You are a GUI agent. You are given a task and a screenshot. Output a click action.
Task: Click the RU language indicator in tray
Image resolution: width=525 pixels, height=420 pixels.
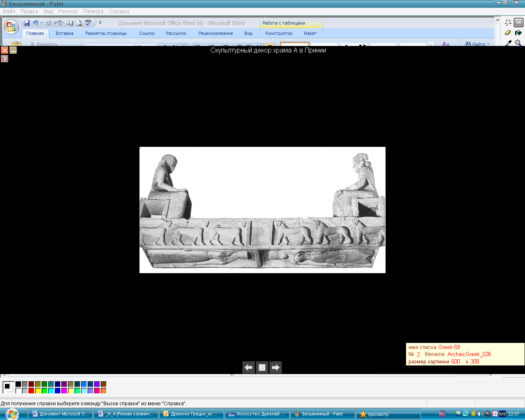click(x=442, y=414)
